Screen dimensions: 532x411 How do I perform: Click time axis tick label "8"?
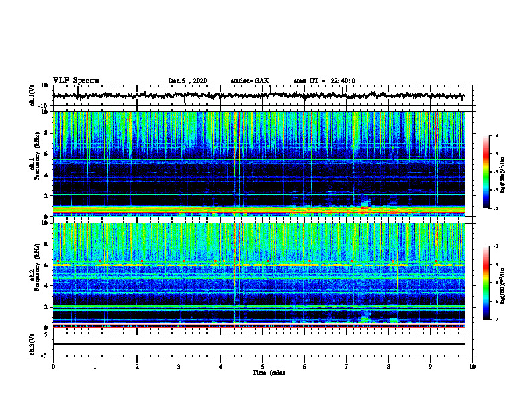coord(388,367)
